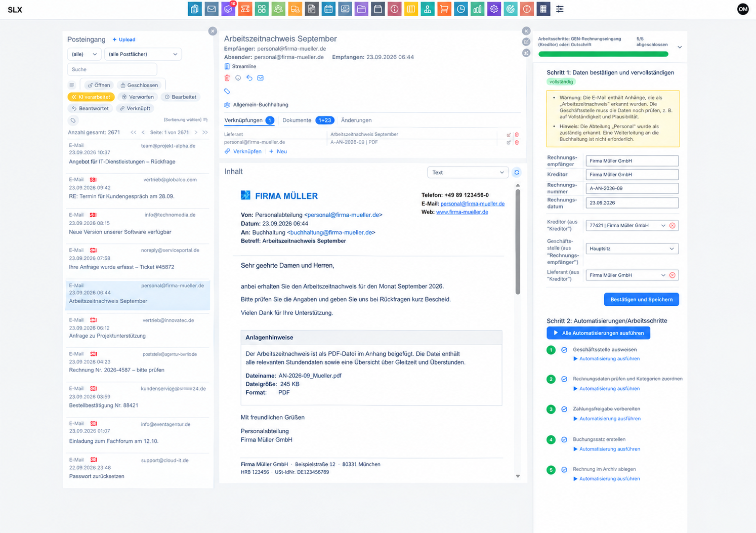Screen dimensions: 756x533
Task: Delete the email with the red trash icon
Action: (x=227, y=78)
